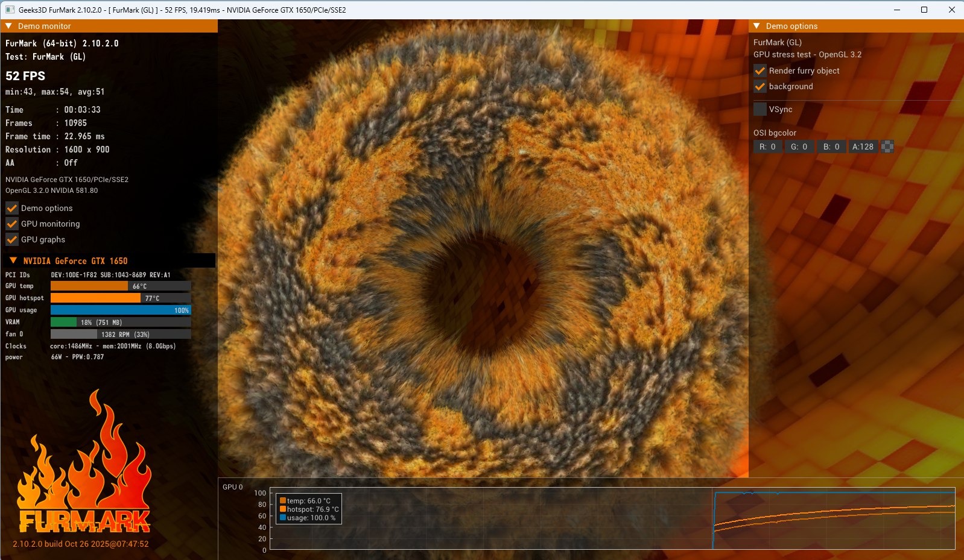The image size is (964, 560).
Task: Click the FurMark (64-bit) 2.10.2.0 heading
Action: click(62, 43)
